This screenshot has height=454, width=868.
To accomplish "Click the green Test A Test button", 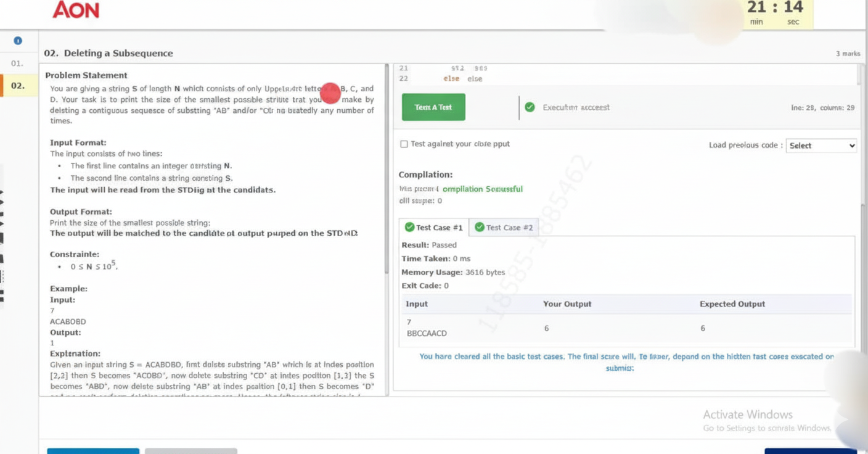I will click(433, 107).
